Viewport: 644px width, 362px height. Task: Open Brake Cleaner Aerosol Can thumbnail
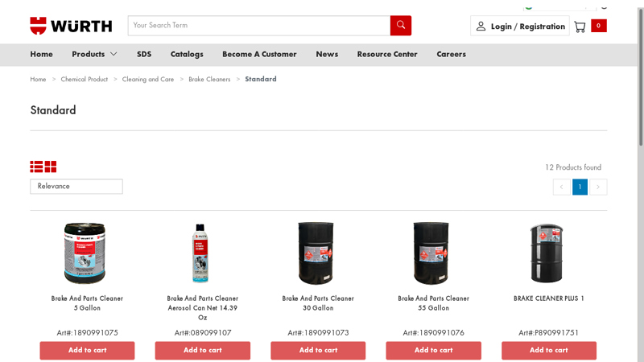pyautogui.click(x=202, y=253)
